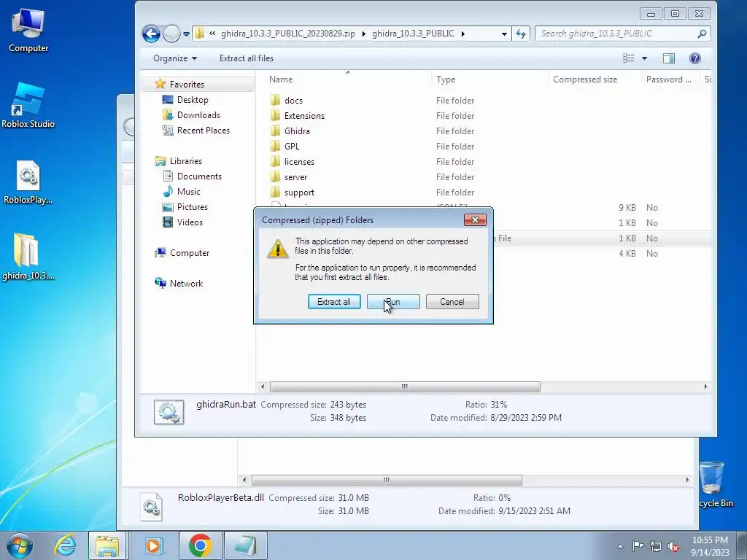The height and width of the screenshot is (560, 747).
Task: Select Computer in the navigation pane
Action: (189, 253)
